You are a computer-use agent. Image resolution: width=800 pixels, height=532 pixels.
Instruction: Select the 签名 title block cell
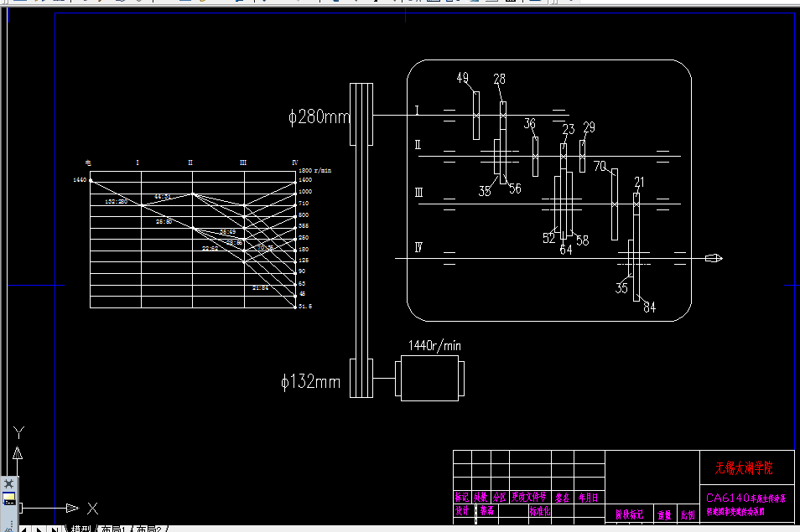562,498
